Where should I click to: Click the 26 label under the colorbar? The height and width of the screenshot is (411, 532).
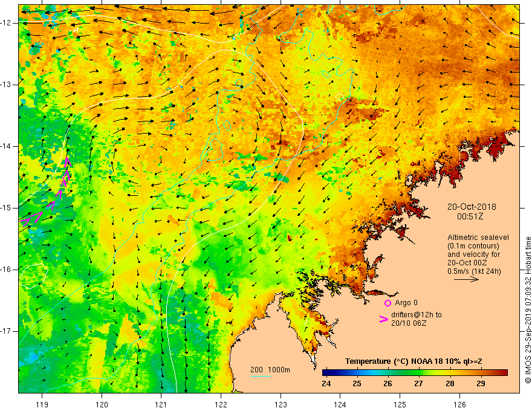pyautogui.click(x=388, y=384)
